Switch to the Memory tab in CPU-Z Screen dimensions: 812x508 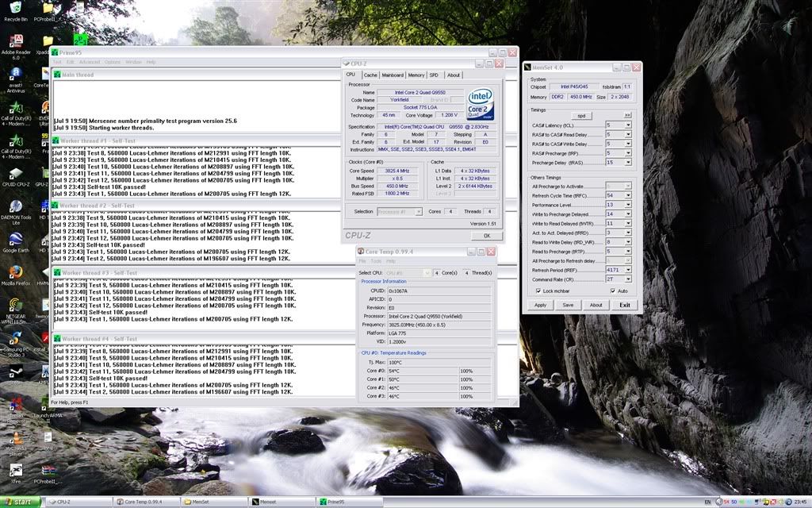tap(416, 75)
